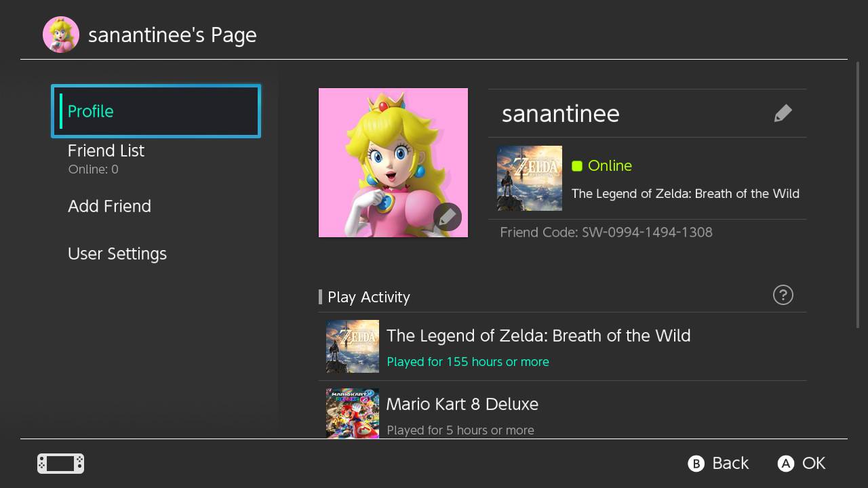
Task: Click the sanantinee nickname text
Action: pos(560,114)
